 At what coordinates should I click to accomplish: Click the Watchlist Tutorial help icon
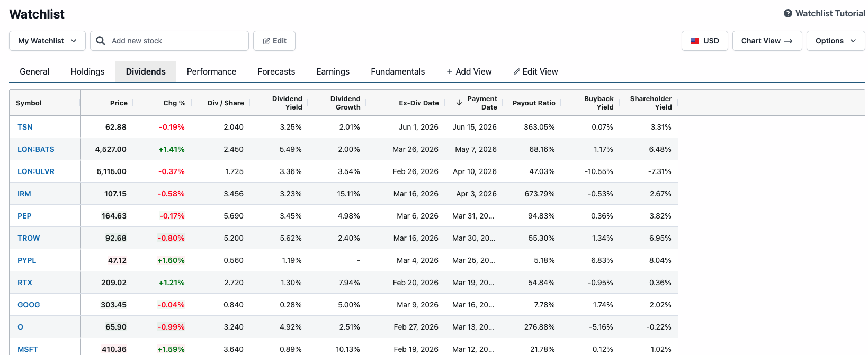click(x=788, y=13)
